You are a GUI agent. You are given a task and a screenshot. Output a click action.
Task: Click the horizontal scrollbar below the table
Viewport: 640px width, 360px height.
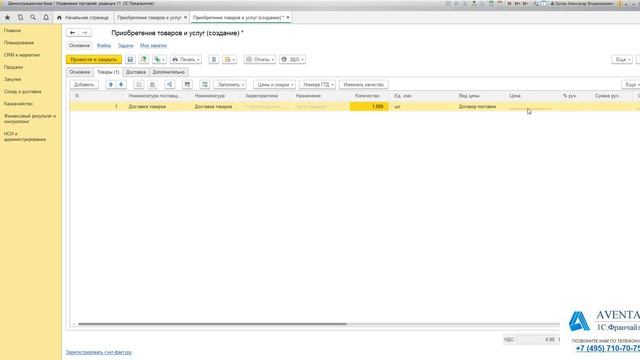(212, 324)
